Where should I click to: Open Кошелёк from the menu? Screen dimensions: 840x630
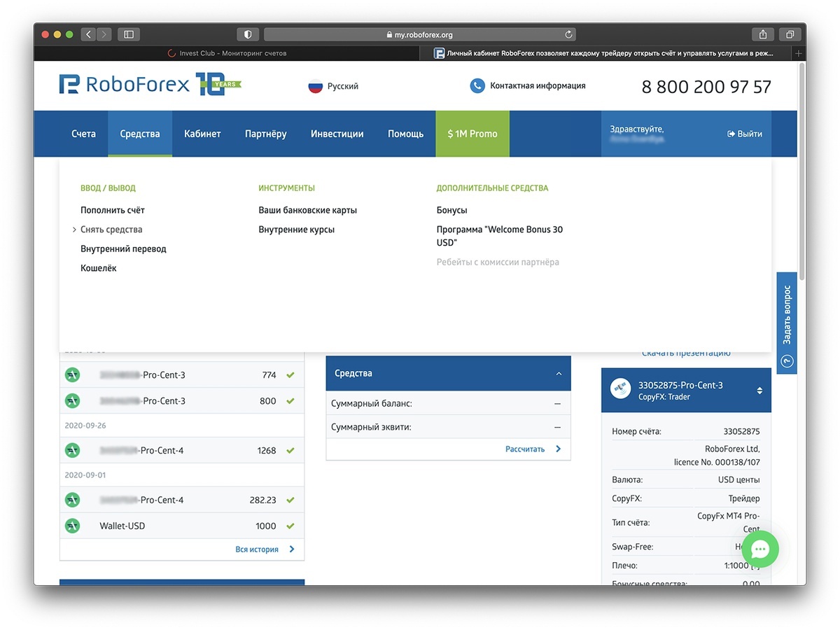[x=99, y=268]
